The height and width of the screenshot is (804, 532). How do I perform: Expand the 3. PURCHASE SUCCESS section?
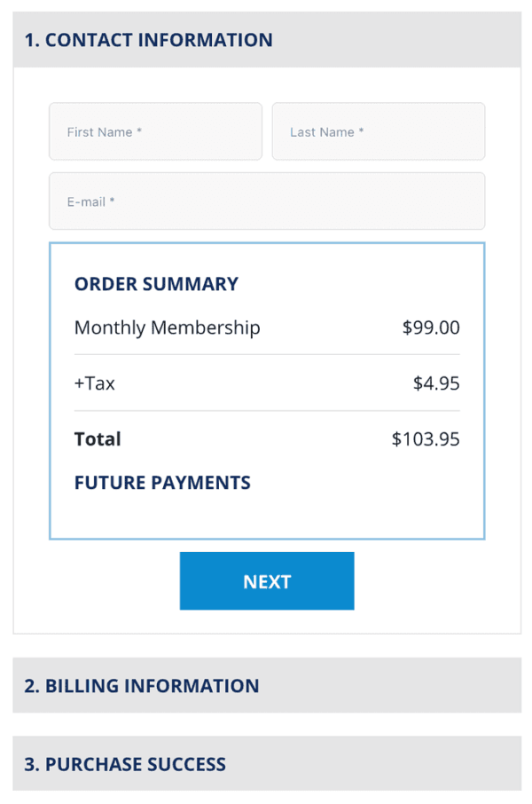tap(266, 763)
